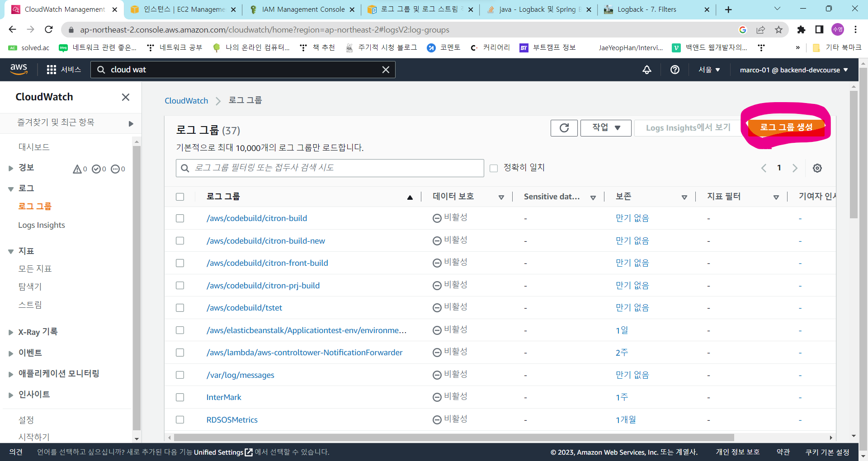The width and height of the screenshot is (868, 461).
Task: Reload the browser page
Action: click(x=49, y=29)
